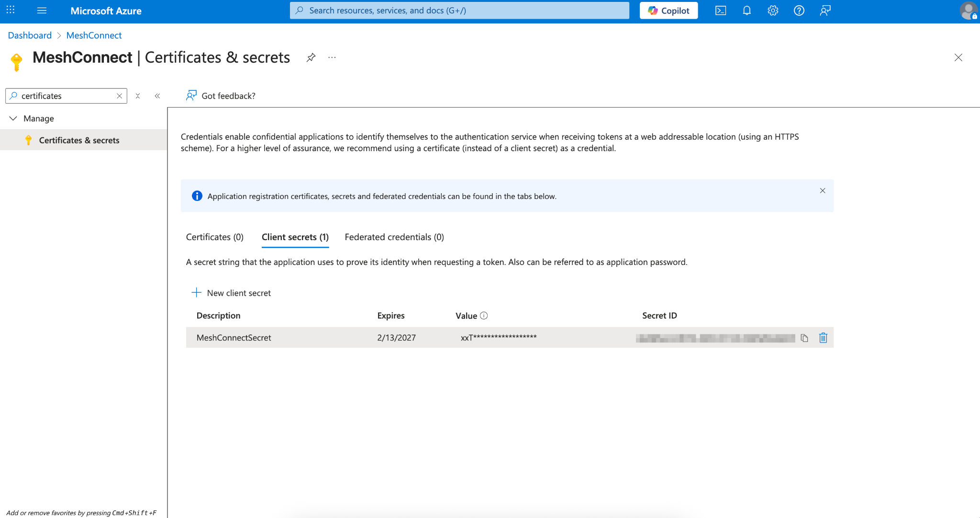
Task: Open Cloud Shell terminal icon
Action: [720, 11]
